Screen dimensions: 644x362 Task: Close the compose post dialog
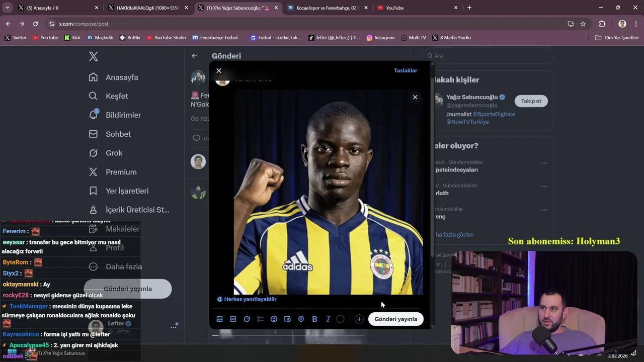pos(219,70)
